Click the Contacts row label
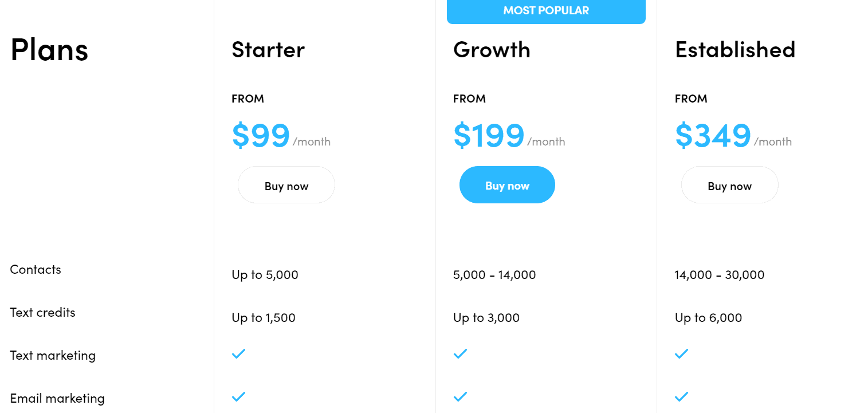Image resolution: width=868 pixels, height=413 pixels. click(35, 269)
